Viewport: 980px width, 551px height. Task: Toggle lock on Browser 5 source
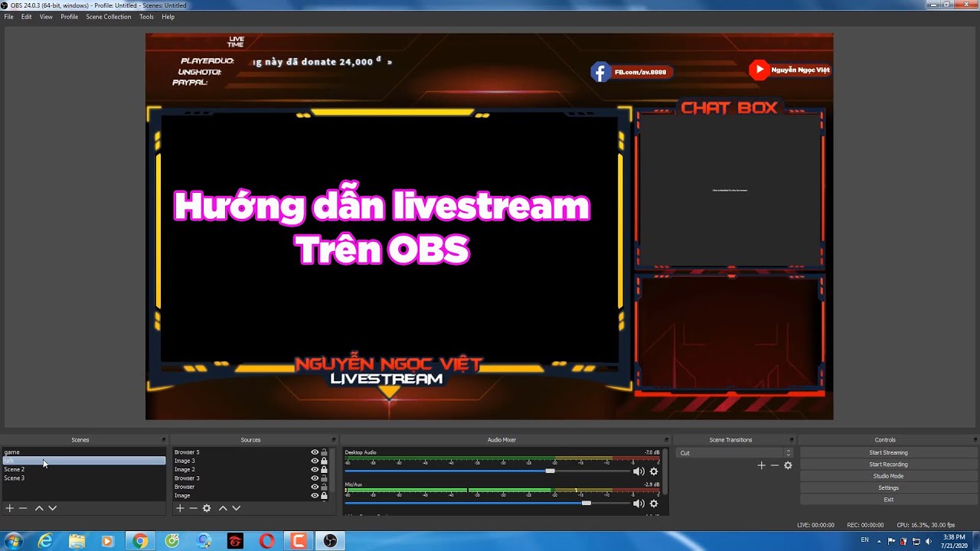click(x=325, y=452)
